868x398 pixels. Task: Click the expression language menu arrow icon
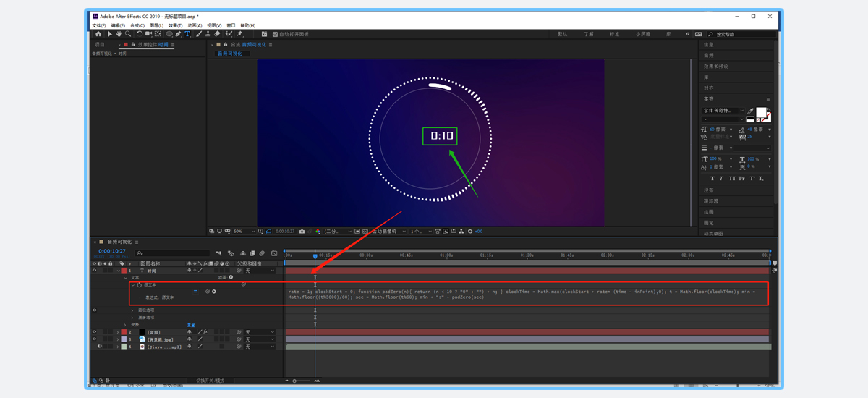tap(214, 292)
